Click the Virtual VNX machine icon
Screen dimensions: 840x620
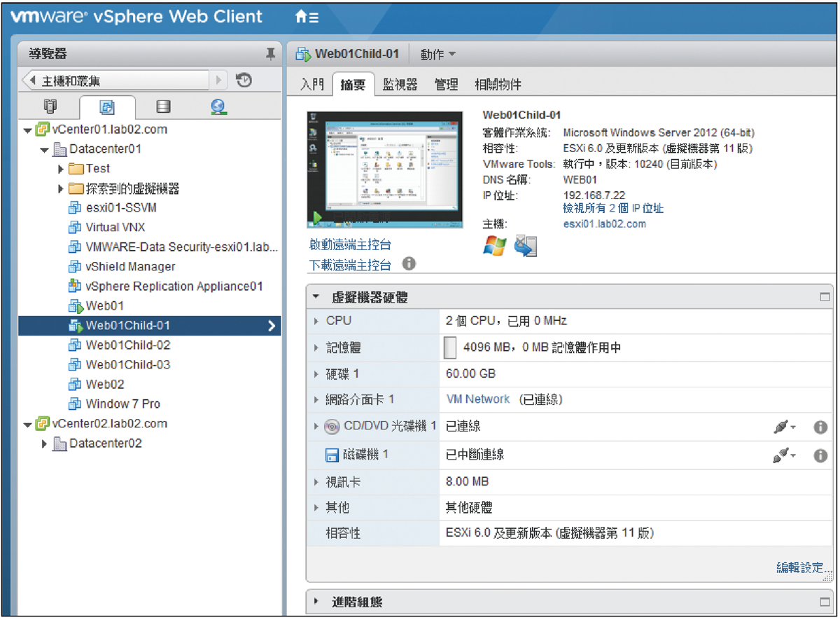click(x=76, y=228)
